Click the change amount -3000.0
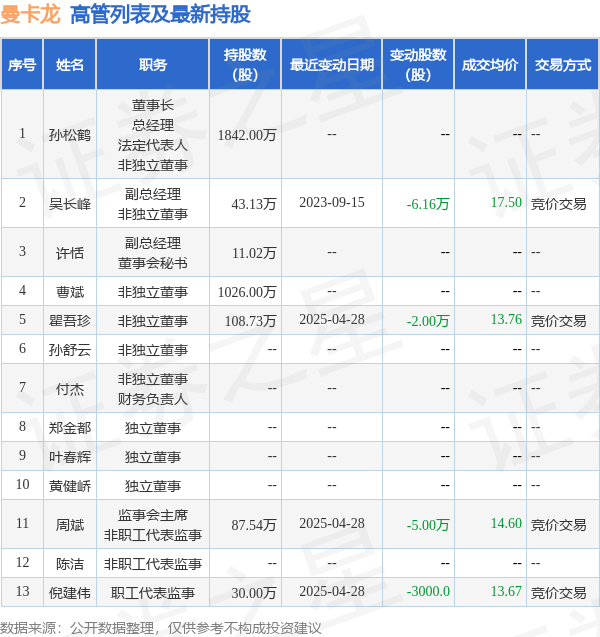Image resolution: width=600 pixels, height=637 pixels. 428,591
